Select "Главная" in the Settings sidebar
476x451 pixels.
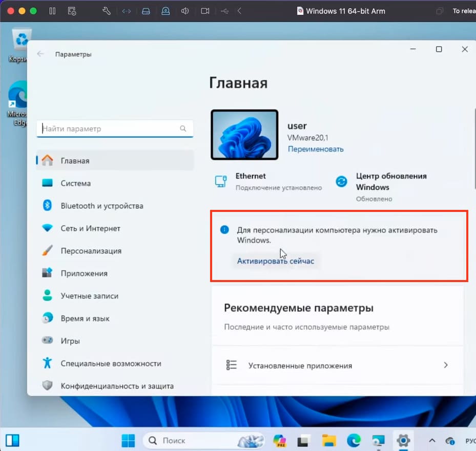pyautogui.click(x=115, y=160)
